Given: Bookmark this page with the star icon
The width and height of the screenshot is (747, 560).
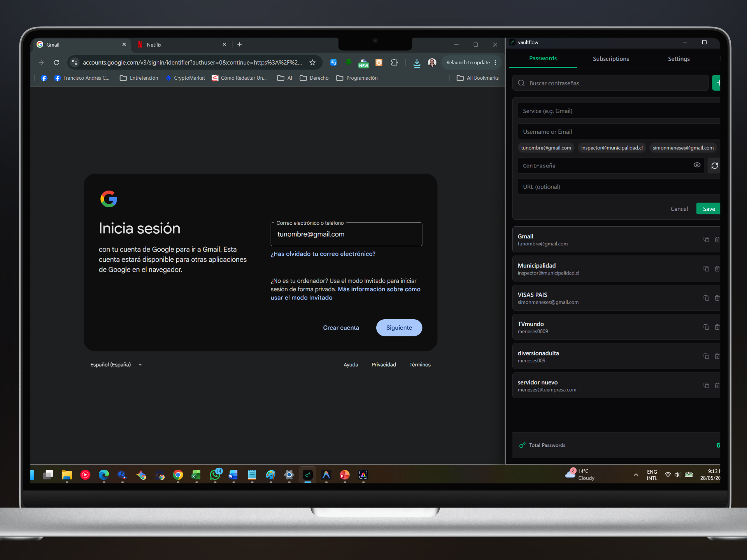Looking at the screenshot, I should (x=312, y=63).
